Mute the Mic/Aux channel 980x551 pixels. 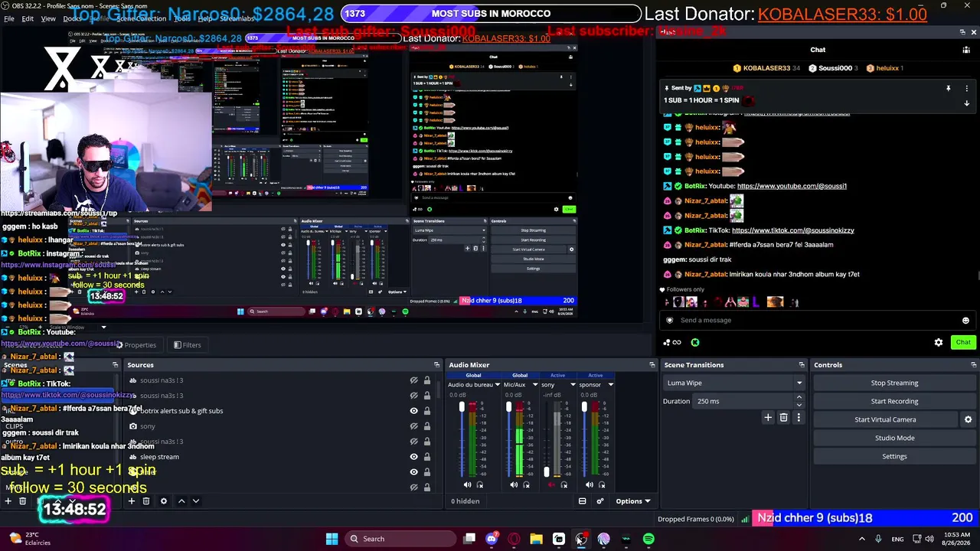514,484
